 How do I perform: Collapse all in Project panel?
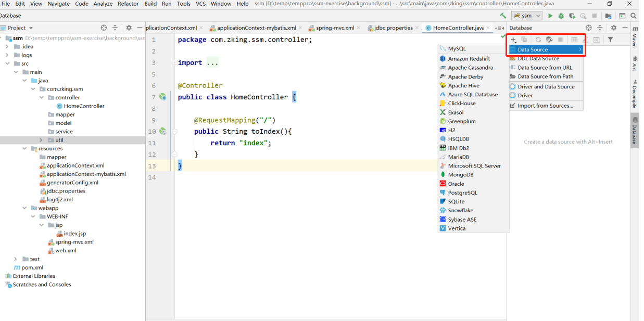pos(115,28)
